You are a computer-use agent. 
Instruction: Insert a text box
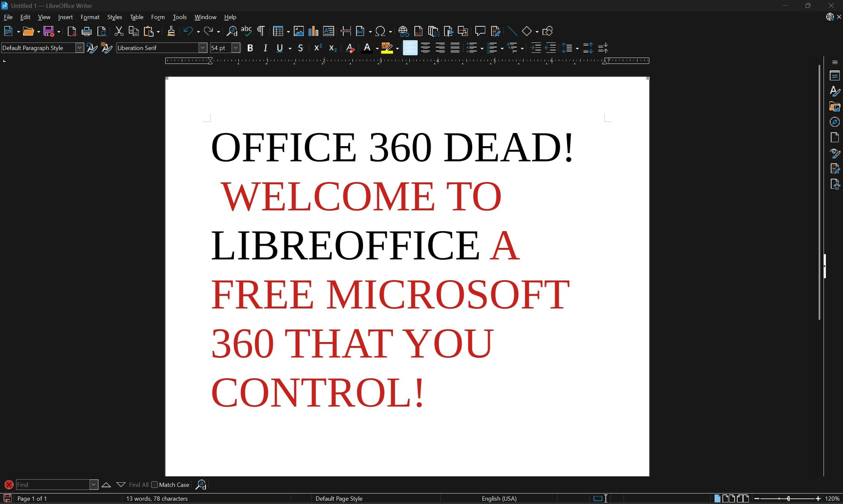[329, 31]
